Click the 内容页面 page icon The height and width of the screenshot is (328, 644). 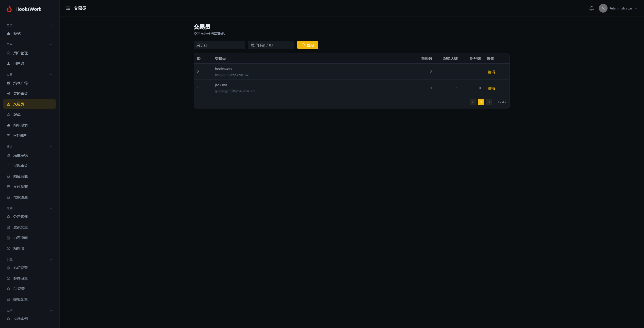8,238
